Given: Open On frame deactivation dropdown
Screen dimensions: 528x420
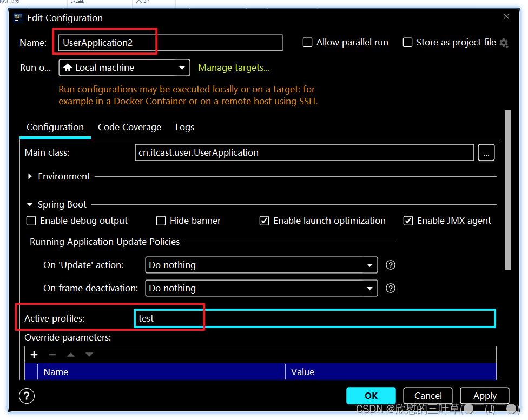Looking at the screenshot, I should click(x=261, y=288).
